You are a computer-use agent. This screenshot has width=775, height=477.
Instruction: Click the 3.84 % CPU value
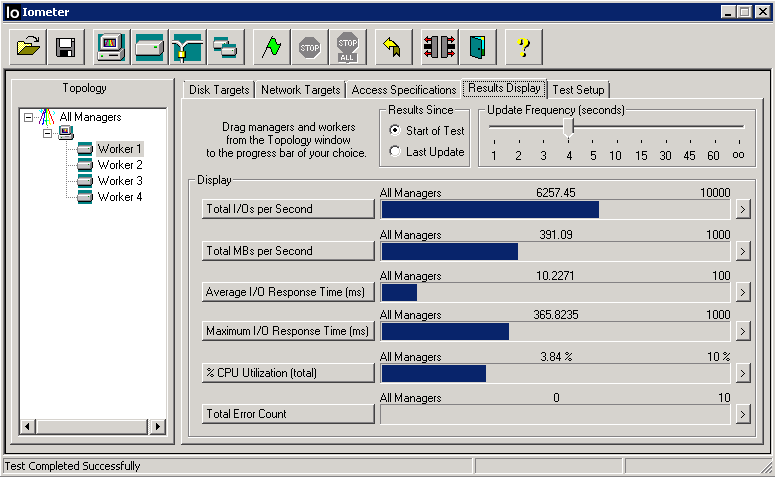(x=556, y=357)
